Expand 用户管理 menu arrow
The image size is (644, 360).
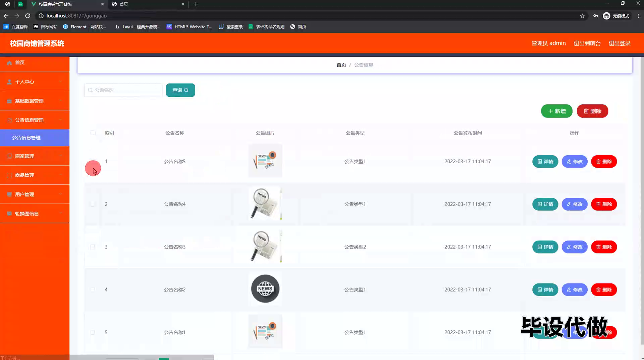pyautogui.click(x=60, y=194)
